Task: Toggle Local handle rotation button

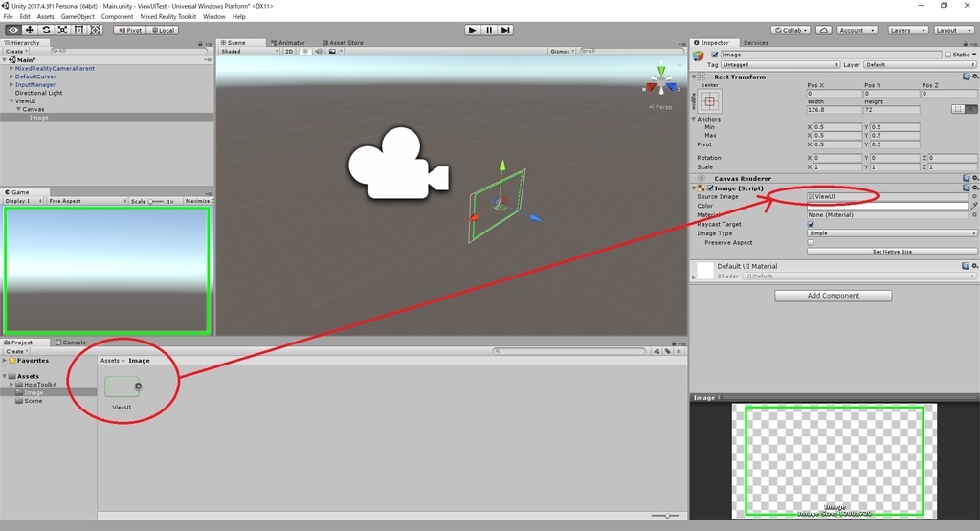Action: 164,30
